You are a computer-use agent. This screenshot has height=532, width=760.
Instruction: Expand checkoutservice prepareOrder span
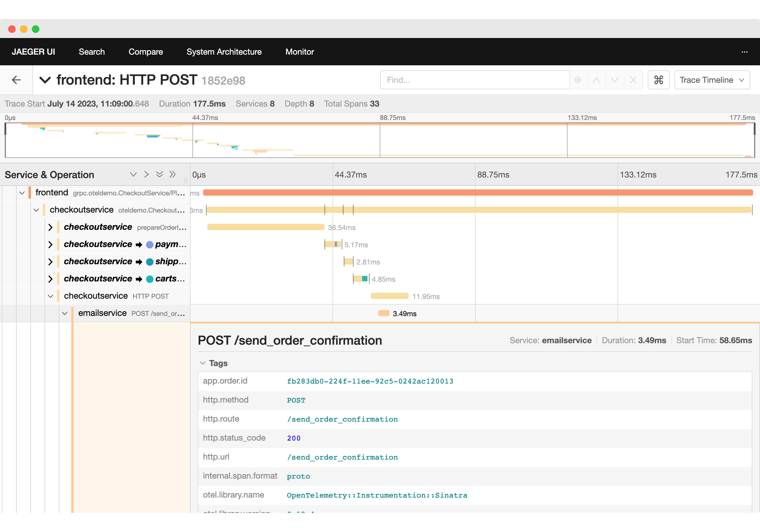tap(50, 227)
